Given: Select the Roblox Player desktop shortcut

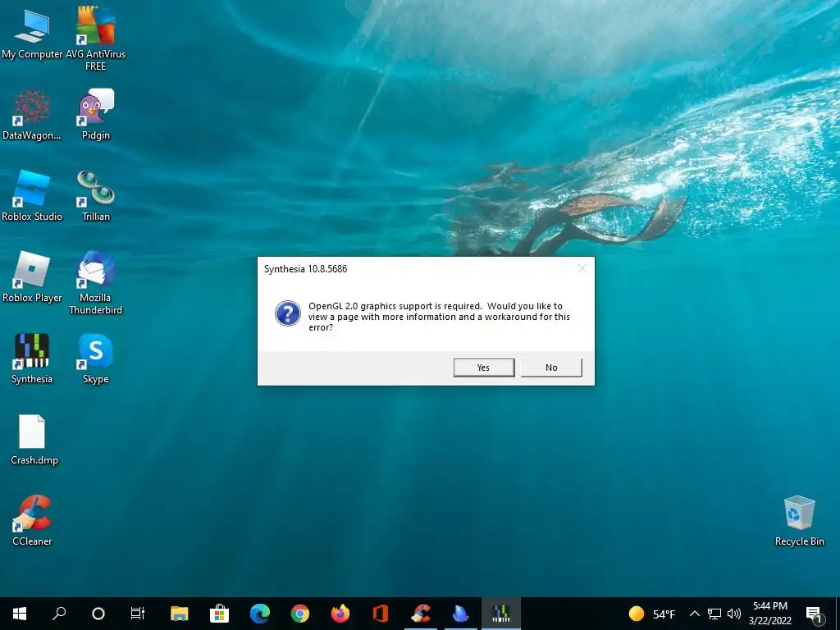Looking at the screenshot, I should point(32,277).
